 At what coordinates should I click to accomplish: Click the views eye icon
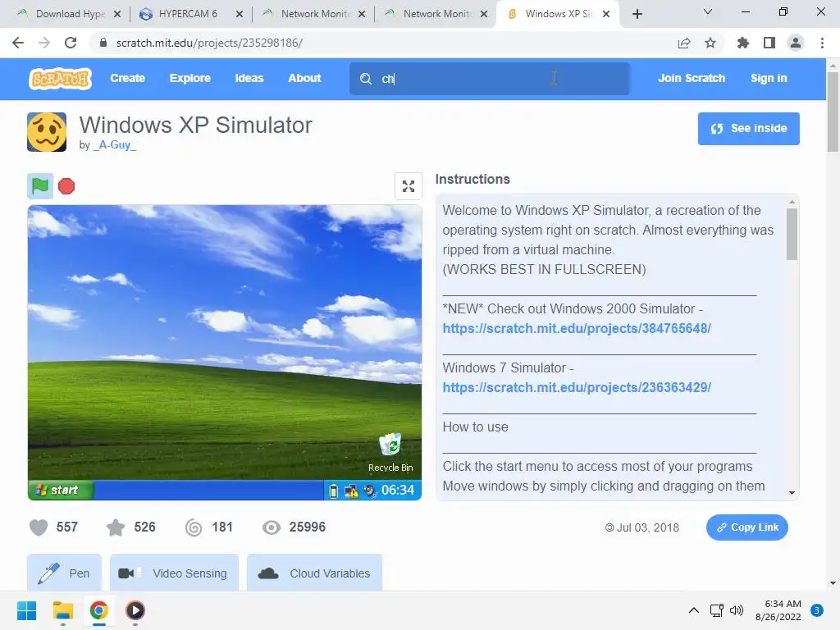[272, 527]
